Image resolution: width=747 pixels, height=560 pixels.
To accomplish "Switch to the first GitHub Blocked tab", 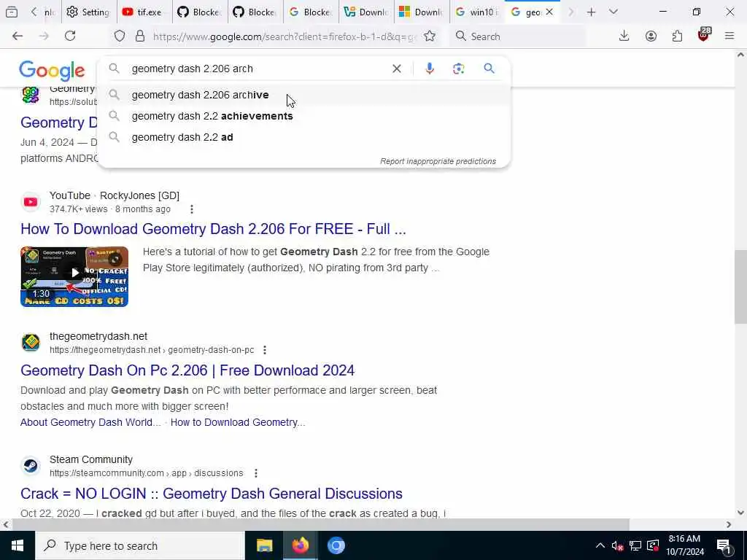I will 200,12.
